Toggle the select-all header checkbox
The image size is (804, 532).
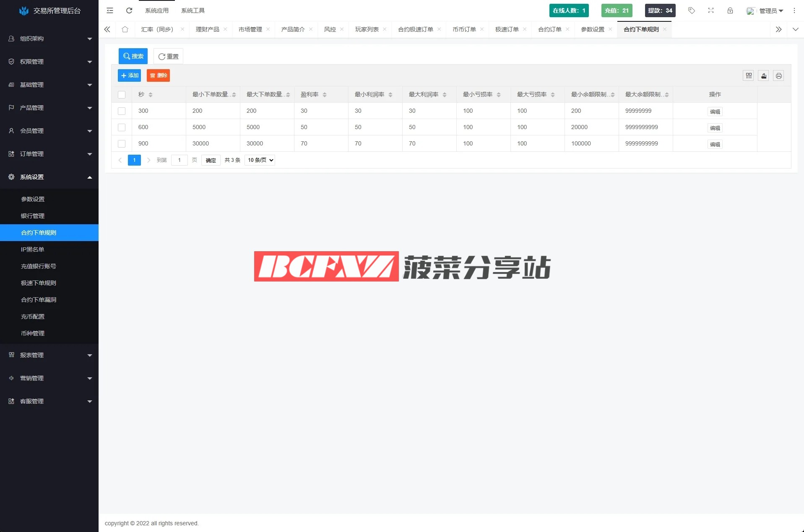pos(122,95)
